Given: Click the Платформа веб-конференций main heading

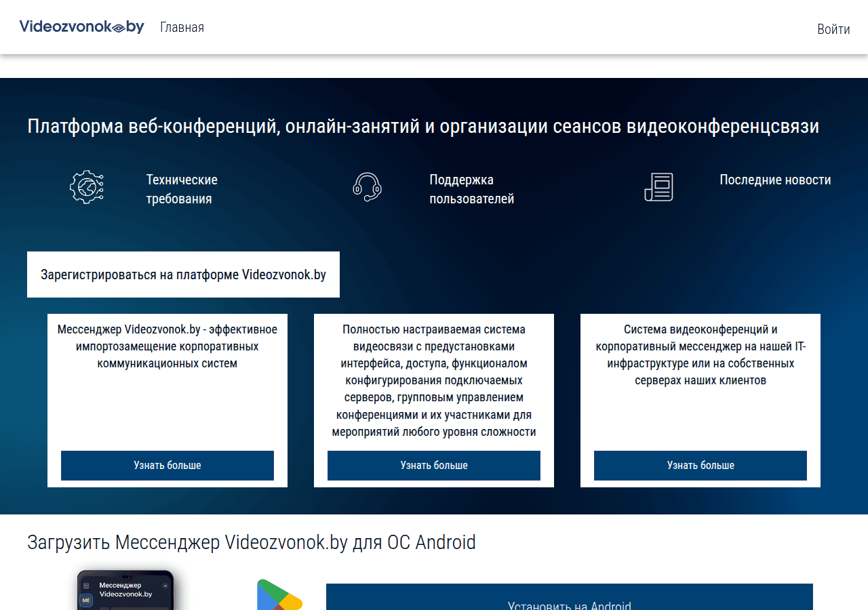Looking at the screenshot, I should 423,127.
